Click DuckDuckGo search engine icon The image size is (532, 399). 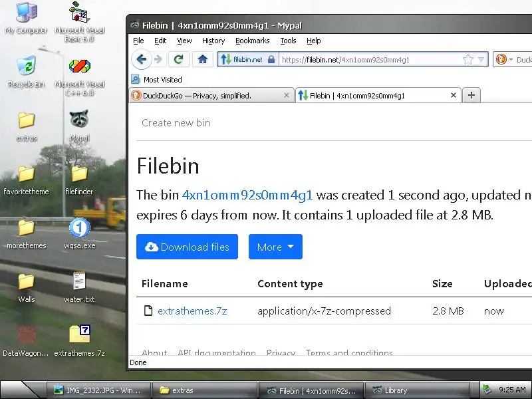coord(501,59)
